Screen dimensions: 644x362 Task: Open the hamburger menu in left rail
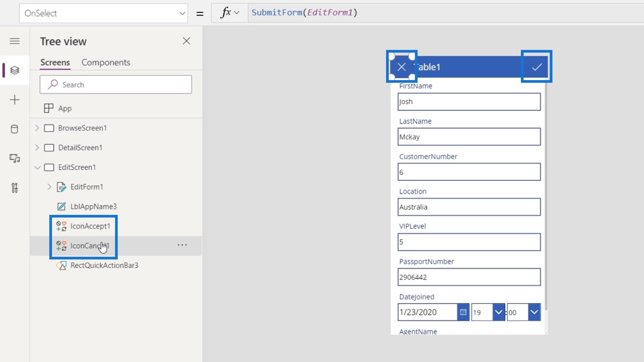pyautogui.click(x=15, y=41)
